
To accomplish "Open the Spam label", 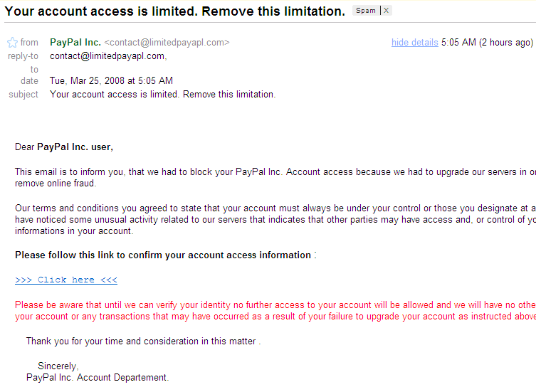I will (x=366, y=11).
